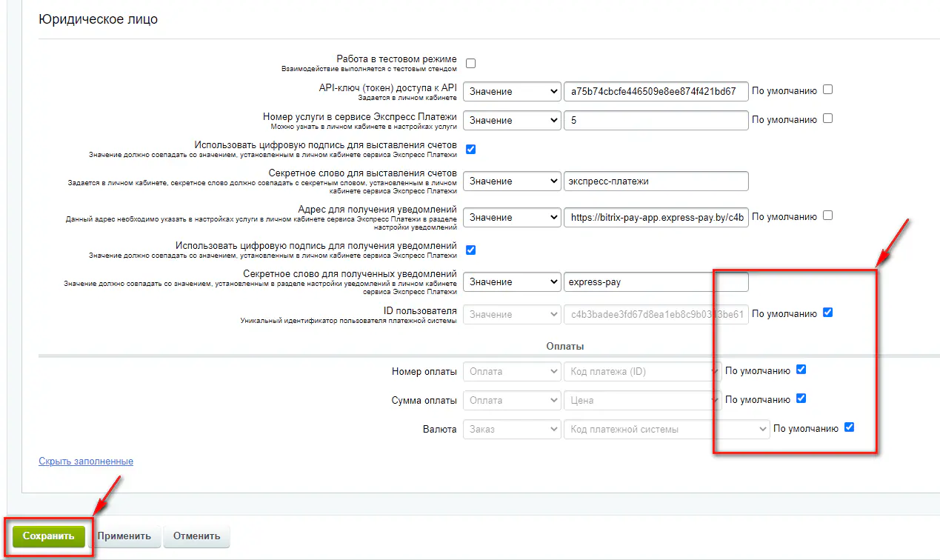
Task: Toggle default checkbox for API key
Action: [828, 90]
